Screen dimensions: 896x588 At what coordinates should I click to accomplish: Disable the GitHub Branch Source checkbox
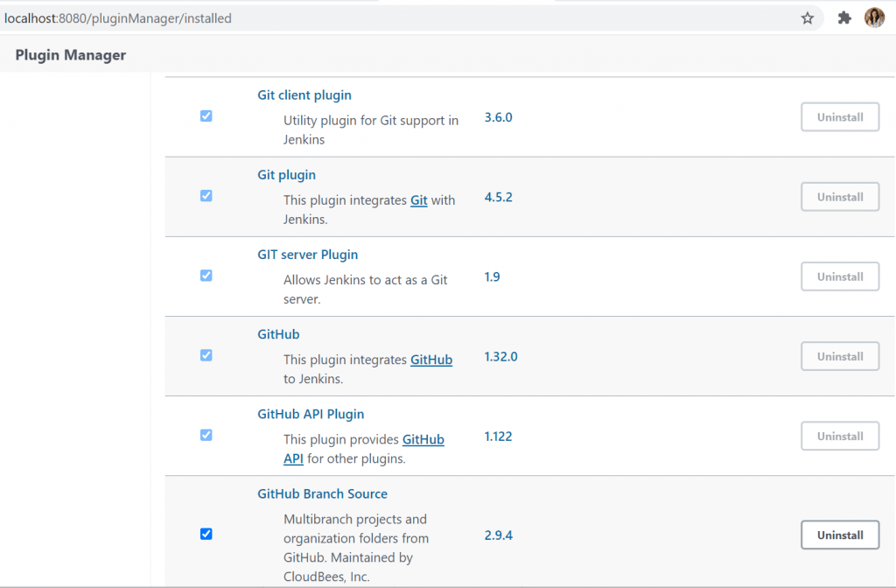(x=206, y=534)
